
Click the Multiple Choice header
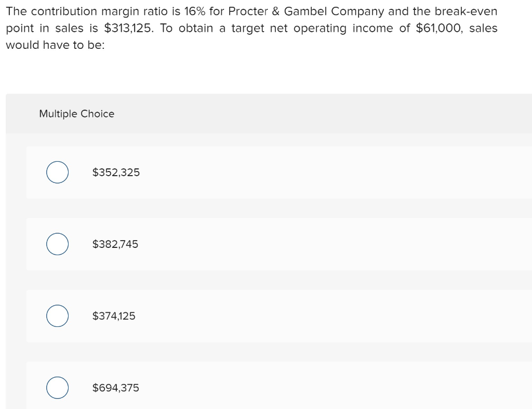(76, 113)
